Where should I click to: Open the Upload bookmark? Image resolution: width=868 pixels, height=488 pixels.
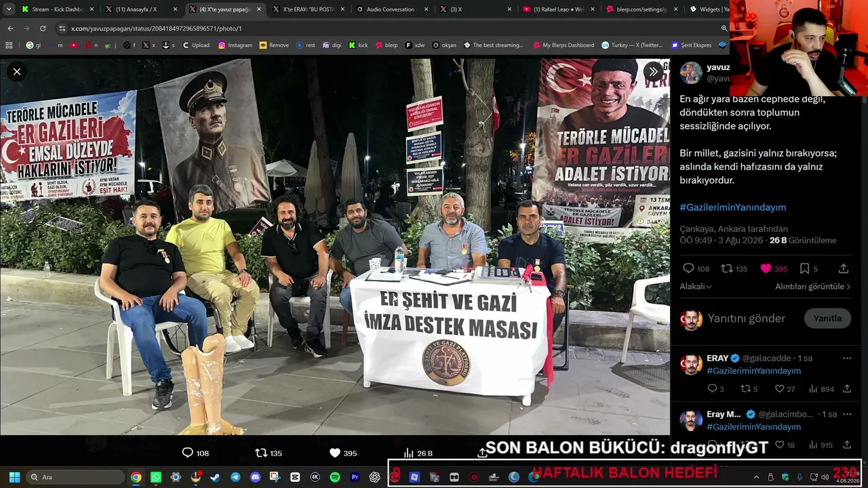click(x=195, y=45)
